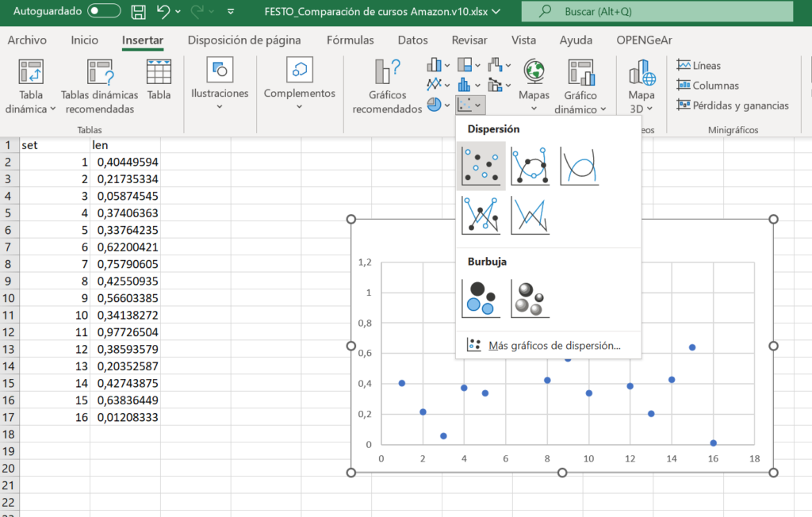Screen dimensions: 812x517
Task: Select scatter with smooth lines only
Action: click(x=580, y=167)
